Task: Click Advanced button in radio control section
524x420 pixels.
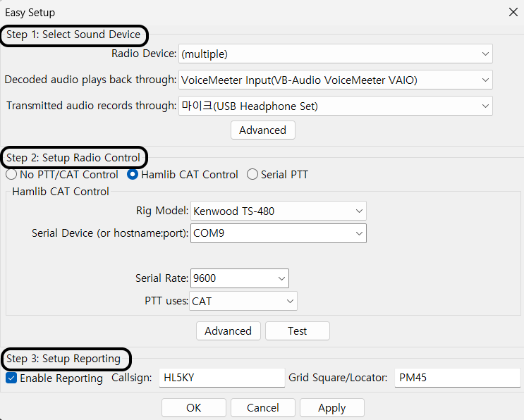Action: [228, 331]
